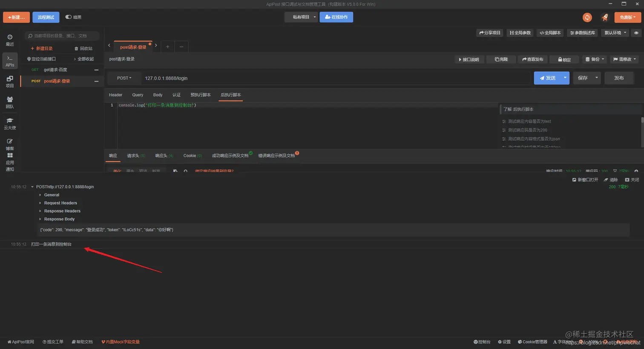The image size is (644, 349).
Task: Click the rocket icon in top bar
Action: click(x=605, y=17)
